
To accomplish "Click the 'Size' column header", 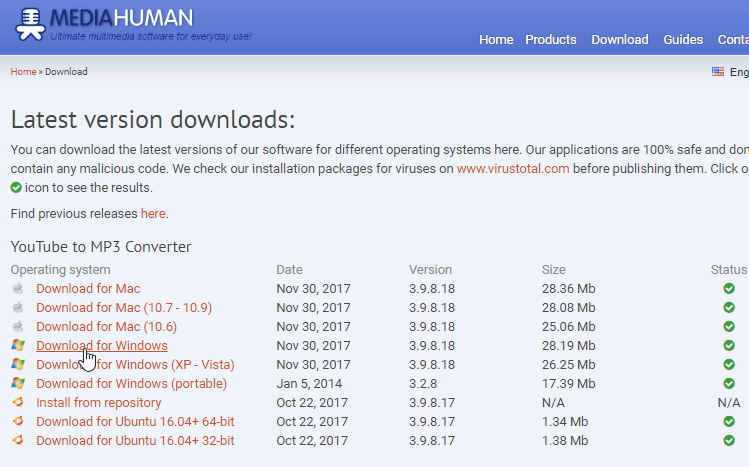I will pyautogui.click(x=554, y=270).
